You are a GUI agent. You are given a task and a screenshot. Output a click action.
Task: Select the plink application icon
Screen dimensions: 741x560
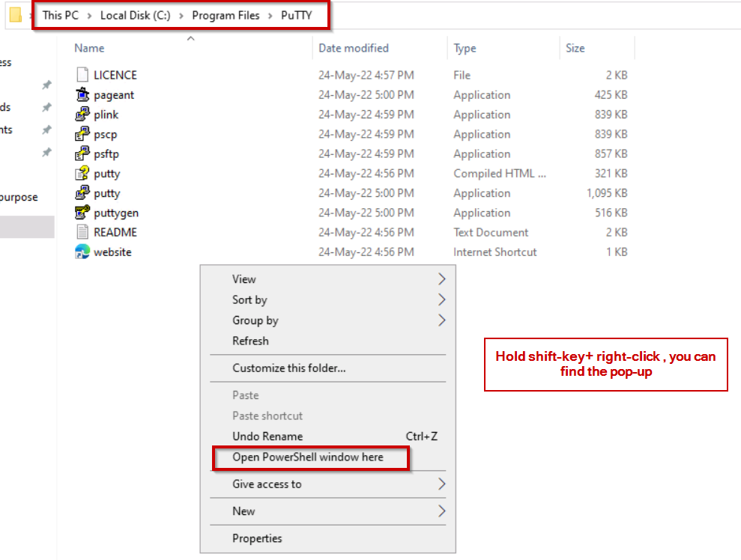pyautogui.click(x=82, y=115)
